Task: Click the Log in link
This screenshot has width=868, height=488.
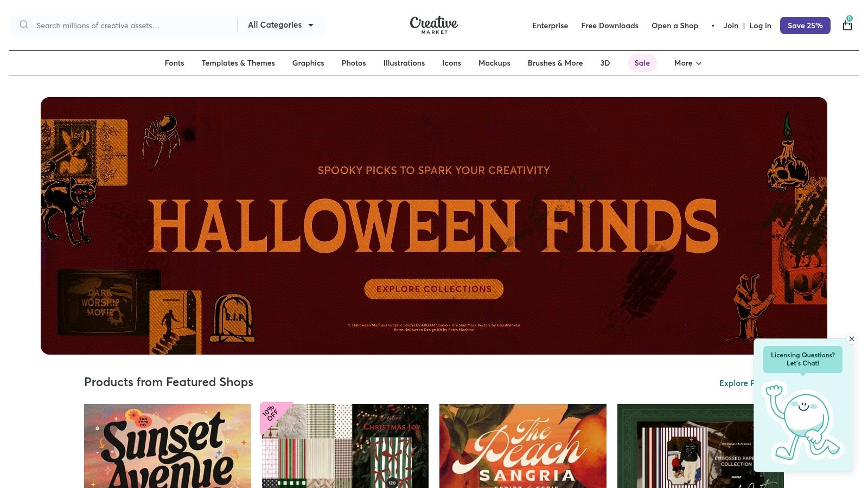Action: click(760, 25)
